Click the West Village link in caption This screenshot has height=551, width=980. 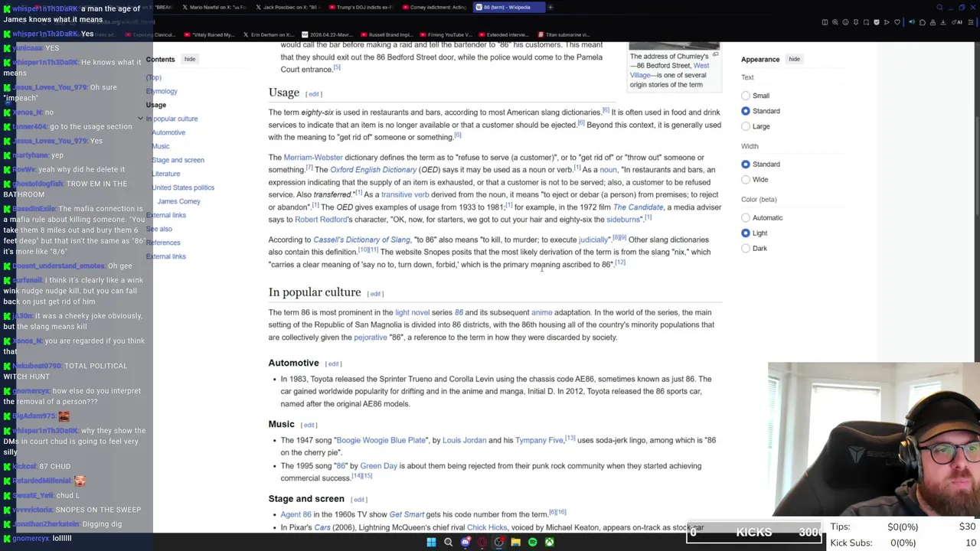pos(668,70)
